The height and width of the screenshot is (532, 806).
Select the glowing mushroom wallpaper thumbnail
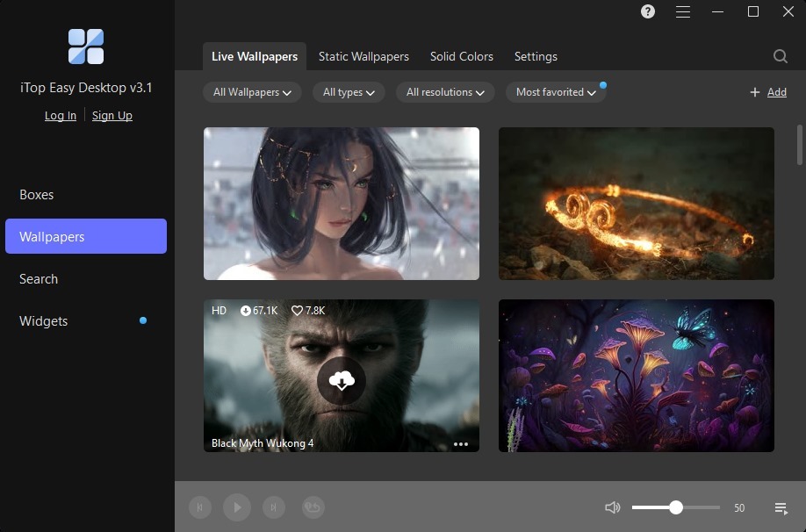point(636,376)
